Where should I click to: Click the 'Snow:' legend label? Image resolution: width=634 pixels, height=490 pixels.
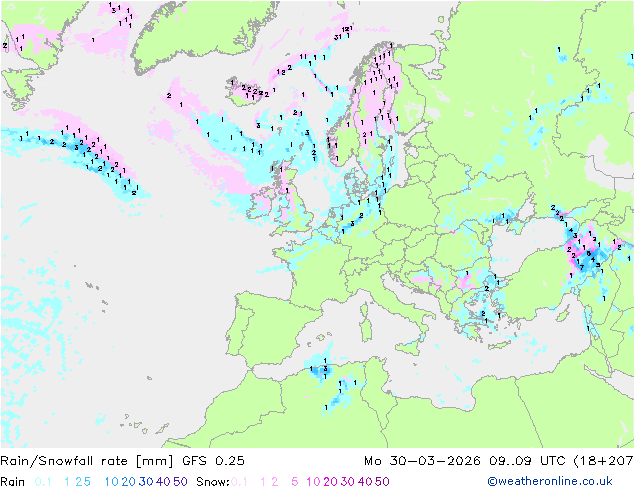[213, 482]
